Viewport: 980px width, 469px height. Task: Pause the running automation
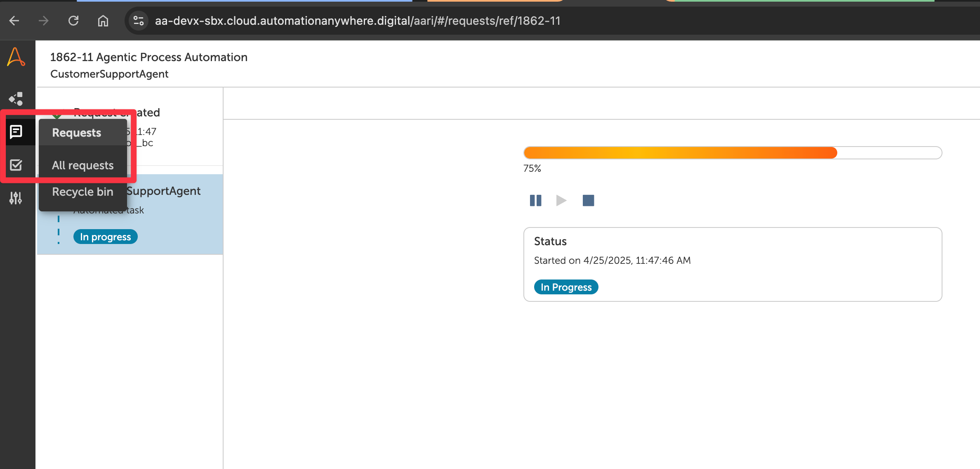click(x=535, y=201)
